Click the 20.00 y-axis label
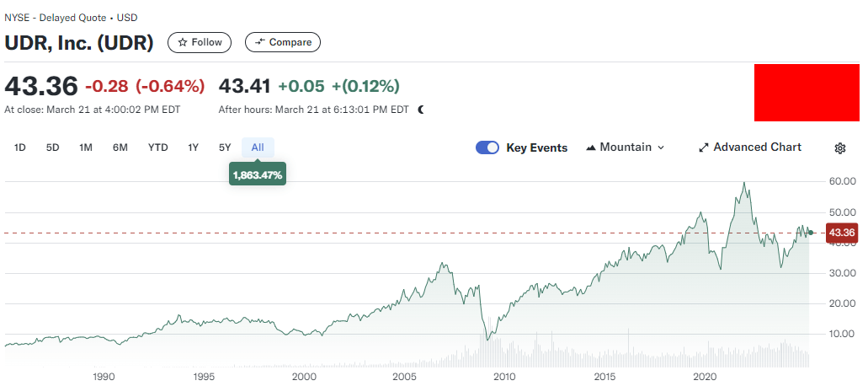868x386 pixels. pos(842,303)
